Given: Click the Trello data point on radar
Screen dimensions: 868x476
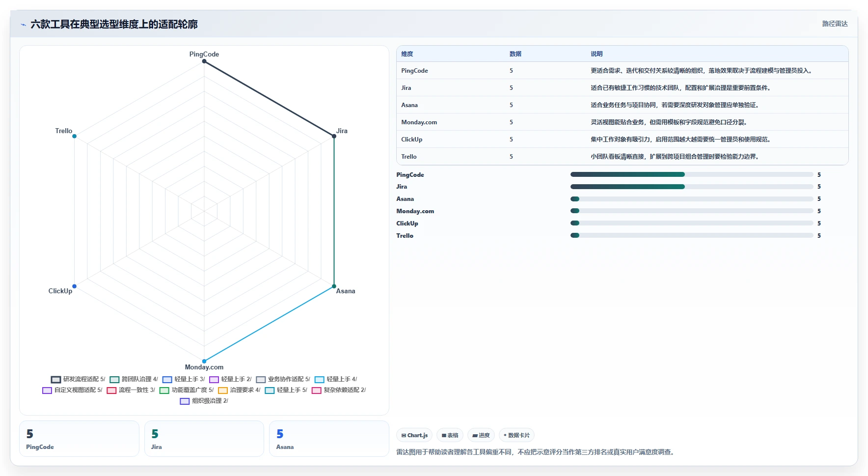Looking at the screenshot, I should pos(74,136).
